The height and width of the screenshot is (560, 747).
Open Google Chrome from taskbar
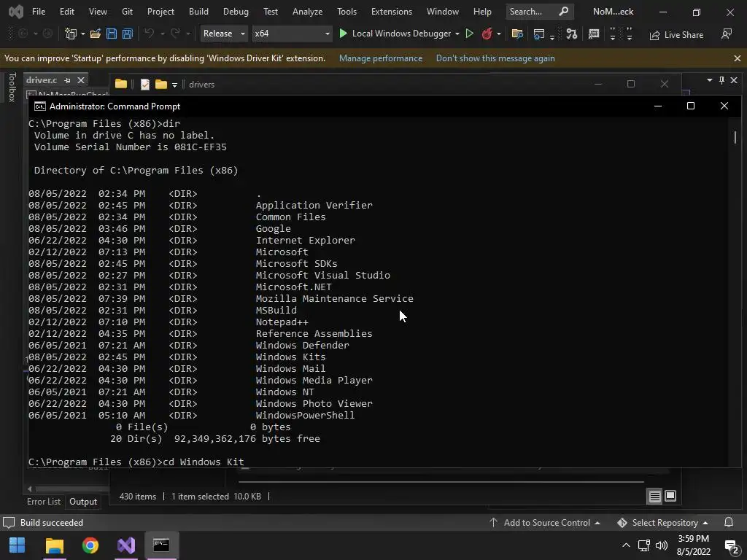click(90, 545)
